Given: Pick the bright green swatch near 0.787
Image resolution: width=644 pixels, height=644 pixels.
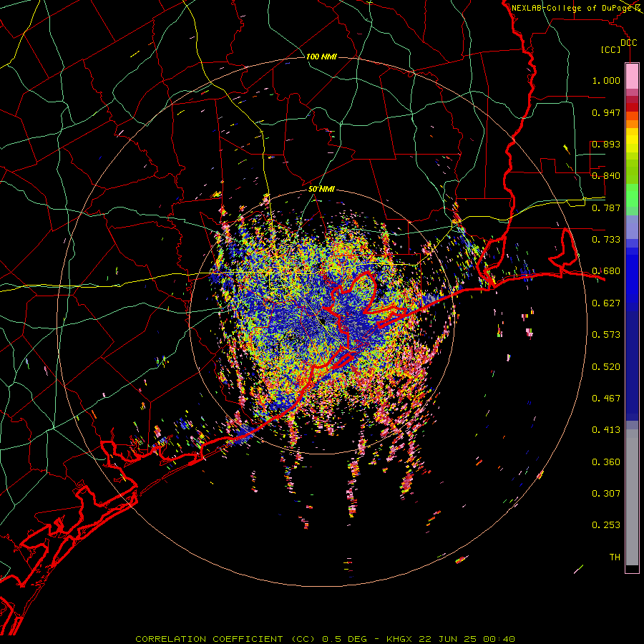Looking at the screenshot, I should [632, 195].
